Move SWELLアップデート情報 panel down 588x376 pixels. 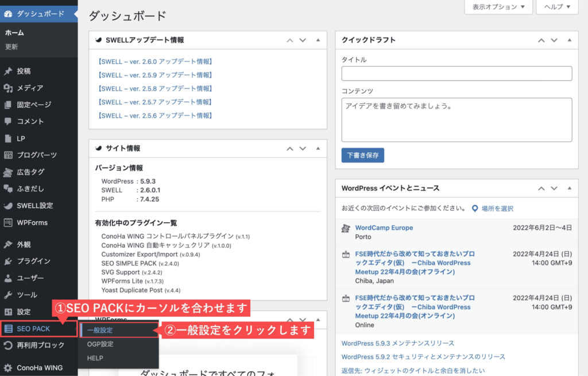tap(303, 40)
